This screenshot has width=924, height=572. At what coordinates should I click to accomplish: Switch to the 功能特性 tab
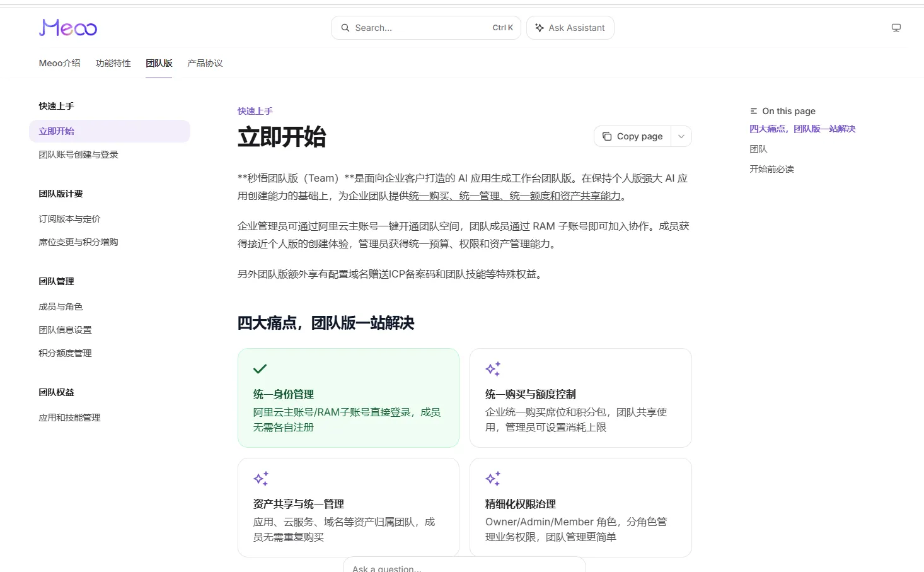(x=113, y=63)
